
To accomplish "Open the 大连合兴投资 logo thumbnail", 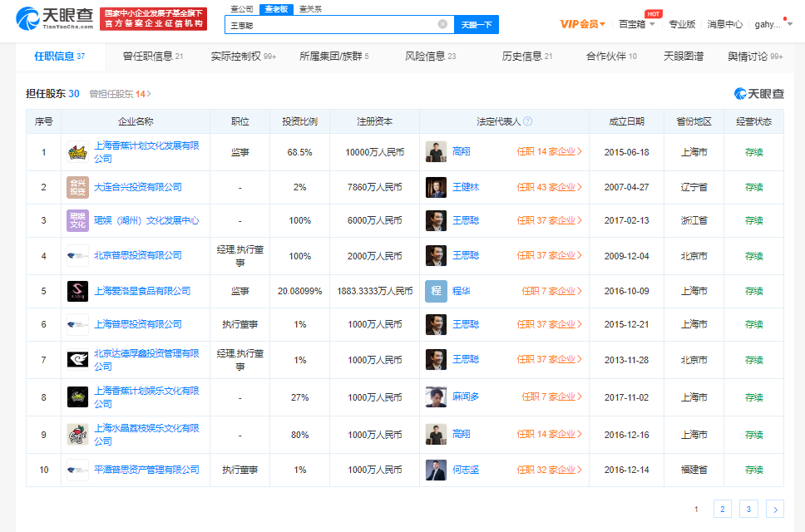I will click(77, 187).
